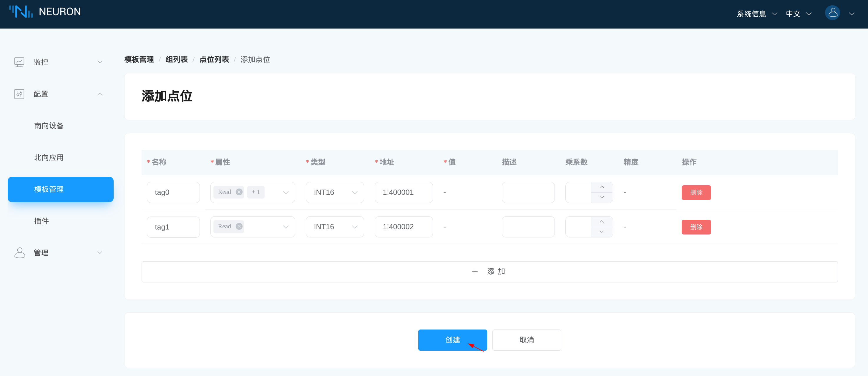Click the Neuron logo icon
Image resolution: width=868 pixels, height=376 pixels.
pyautogui.click(x=21, y=12)
